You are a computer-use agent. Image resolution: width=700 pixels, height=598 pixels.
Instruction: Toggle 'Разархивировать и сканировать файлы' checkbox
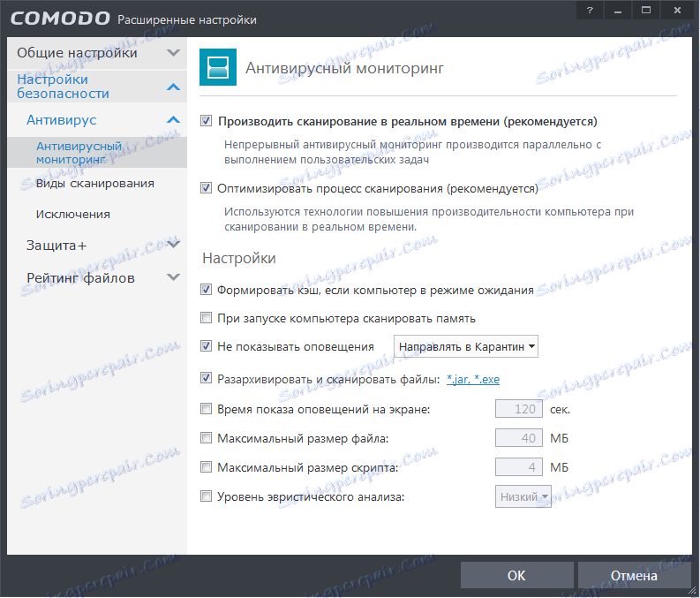(206, 378)
